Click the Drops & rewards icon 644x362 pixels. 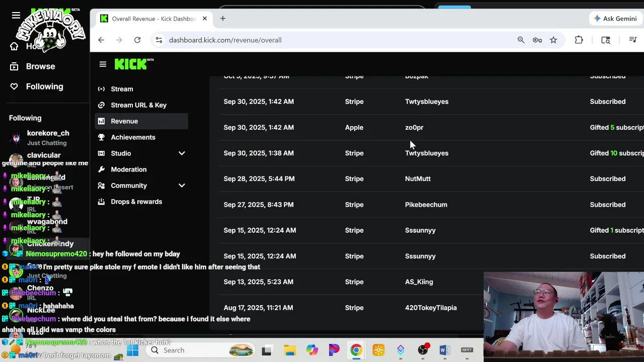pyautogui.click(x=101, y=202)
